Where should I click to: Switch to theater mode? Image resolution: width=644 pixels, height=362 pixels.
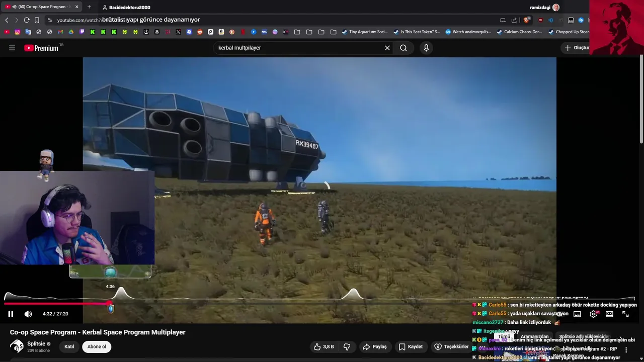coord(609,314)
